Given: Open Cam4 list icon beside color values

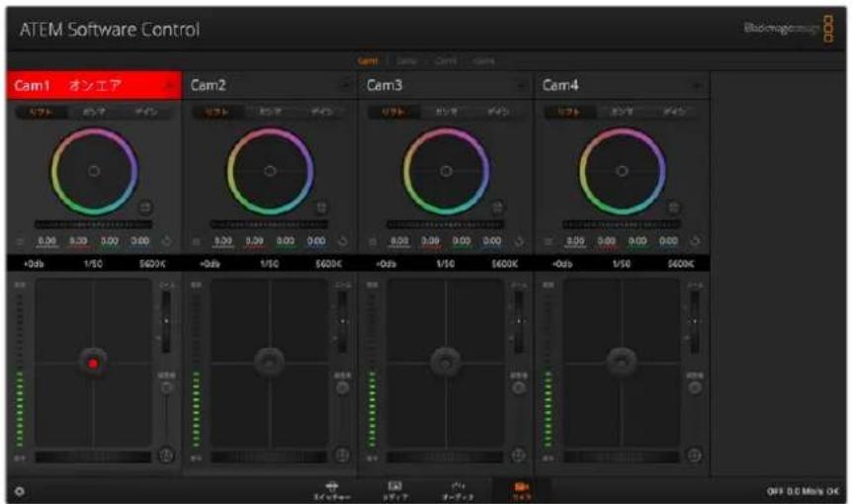Looking at the screenshot, I should 549,241.
